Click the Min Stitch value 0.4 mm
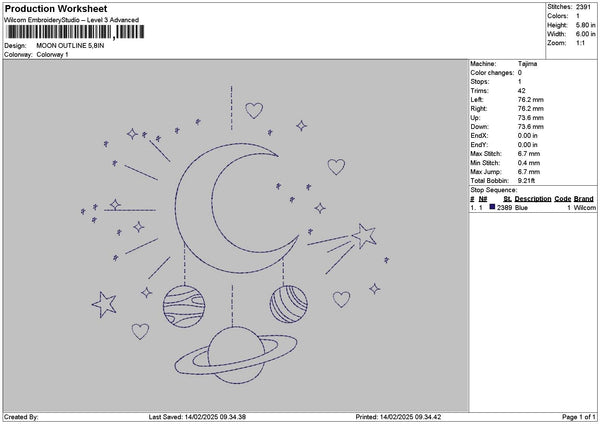 [x=529, y=163]
